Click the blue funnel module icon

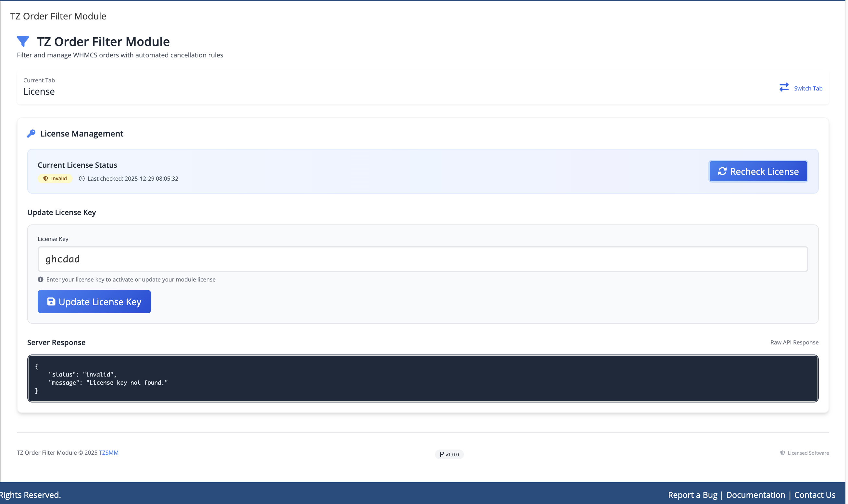pyautogui.click(x=23, y=41)
